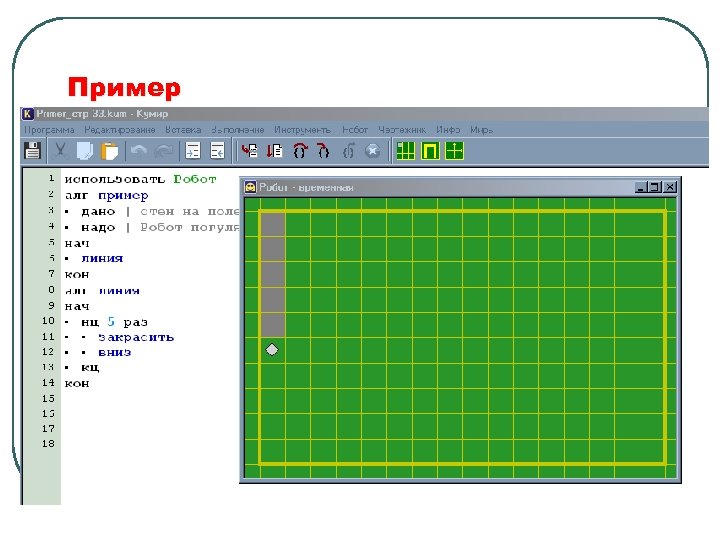Click 'нач' on line 9
Image resolution: width=720 pixels, height=540 pixels.
(x=77, y=306)
